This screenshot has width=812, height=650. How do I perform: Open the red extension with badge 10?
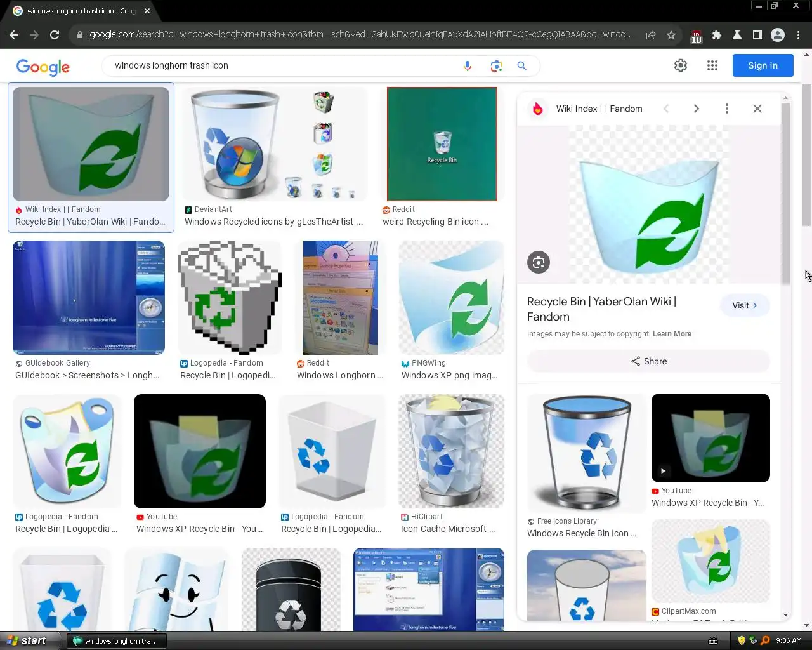tap(696, 36)
